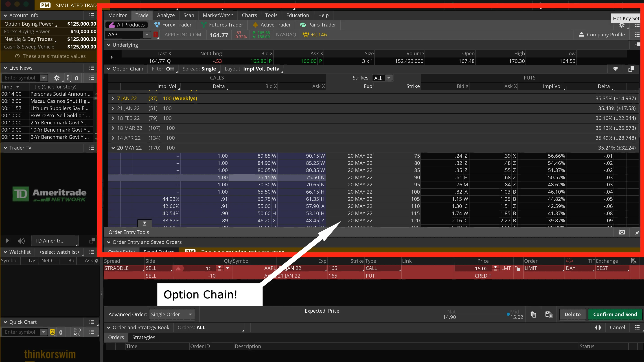This screenshot has height=362, width=644.
Task: Open the AAPL symbol dropdown arrow
Action: pyautogui.click(x=147, y=35)
